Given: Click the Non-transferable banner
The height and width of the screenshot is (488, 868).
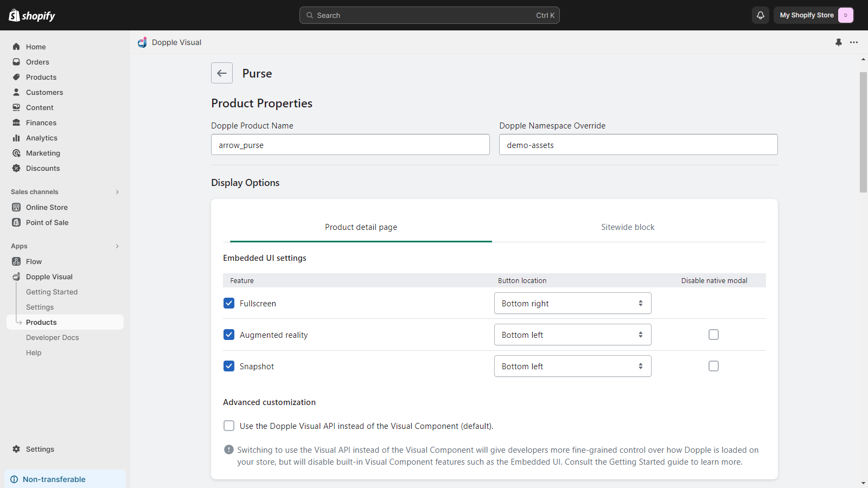Looking at the screenshot, I should [x=65, y=479].
